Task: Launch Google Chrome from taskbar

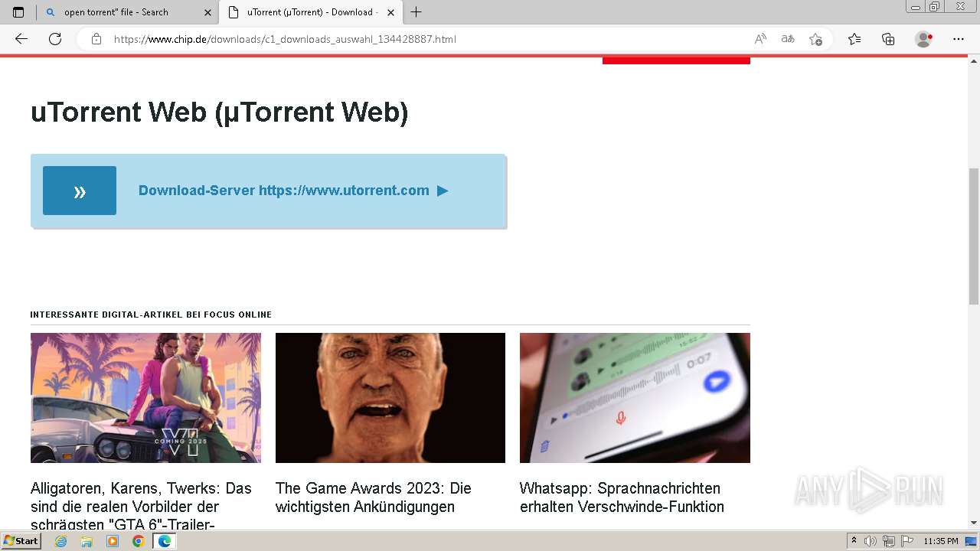Action: coord(139,541)
